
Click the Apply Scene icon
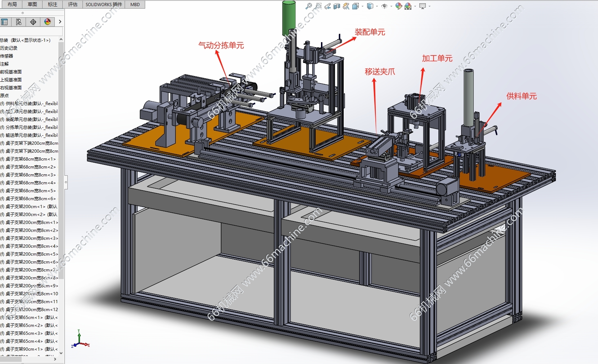(408, 6)
